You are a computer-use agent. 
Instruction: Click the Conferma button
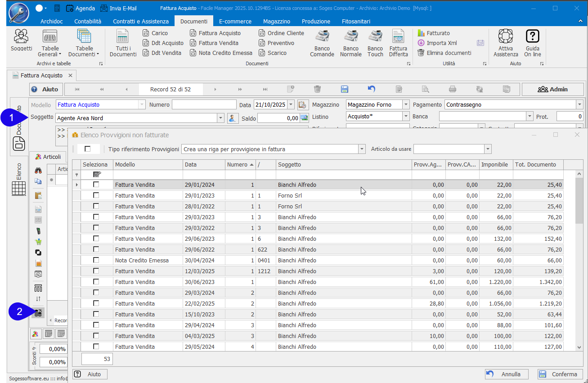tap(560, 374)
